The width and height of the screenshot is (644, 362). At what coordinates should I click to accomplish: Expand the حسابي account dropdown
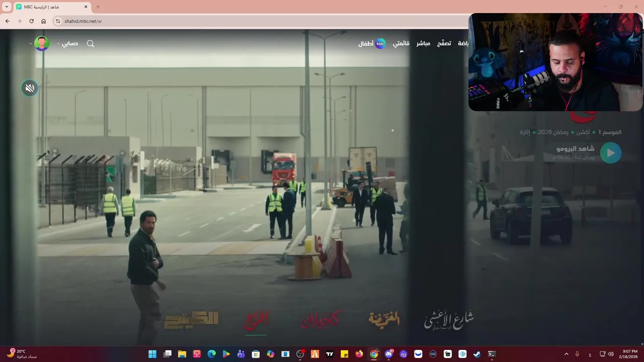[67, 44]
